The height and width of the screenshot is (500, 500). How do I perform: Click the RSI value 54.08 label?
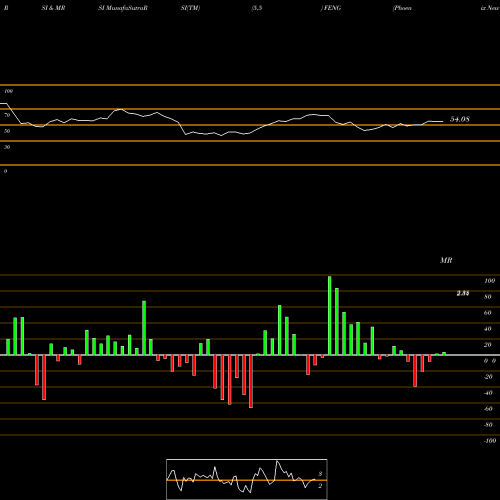(x=460, y=119)
